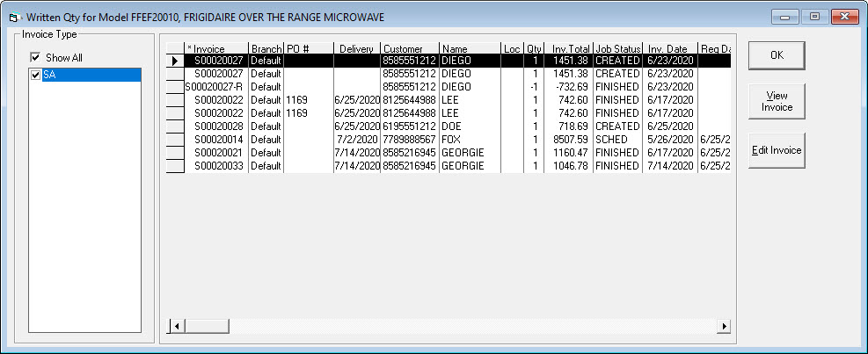The image size is (868, 354).
Task: Click inv total 8507.59 cell
Action: (x=568, y=140)
